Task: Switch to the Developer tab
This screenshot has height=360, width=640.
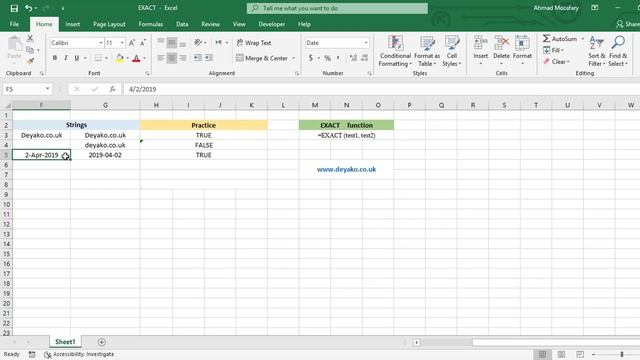Action: click(271, 24)
